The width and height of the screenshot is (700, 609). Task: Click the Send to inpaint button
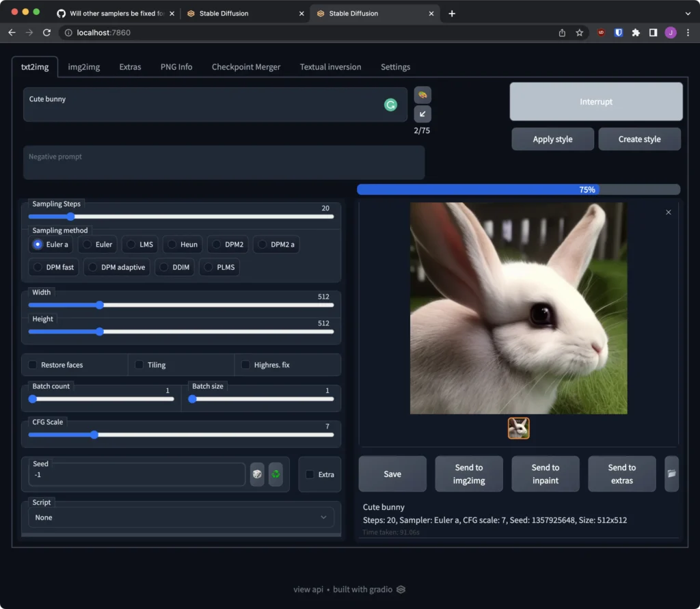click(x=545, y=474)
